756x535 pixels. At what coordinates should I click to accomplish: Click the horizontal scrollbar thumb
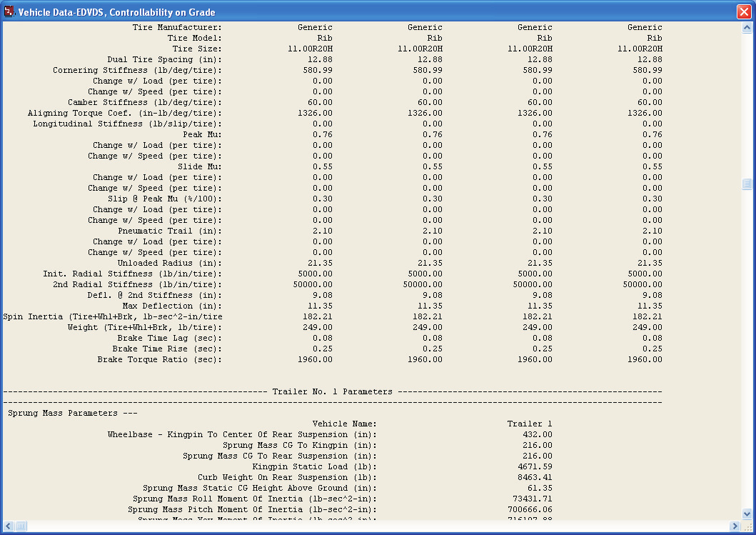(21, 526)
